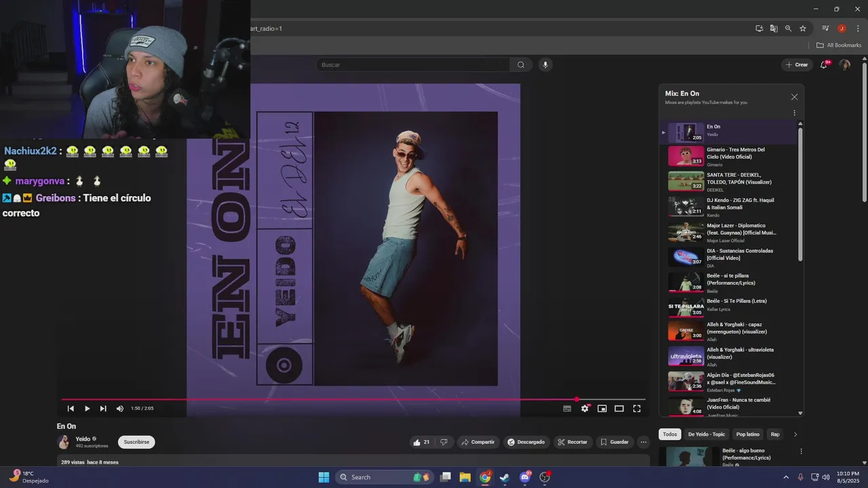Enter full screen mode

click(637, 409)
